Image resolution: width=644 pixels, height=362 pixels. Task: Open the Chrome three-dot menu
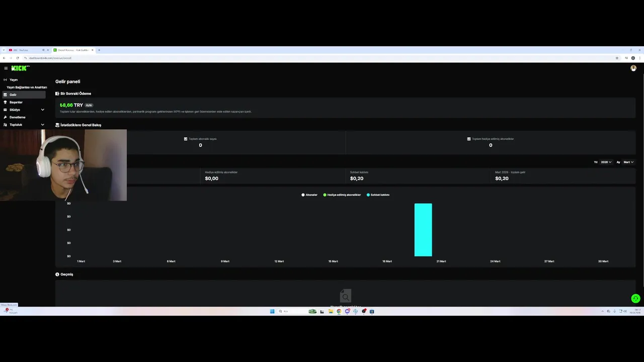pos(639,58)
